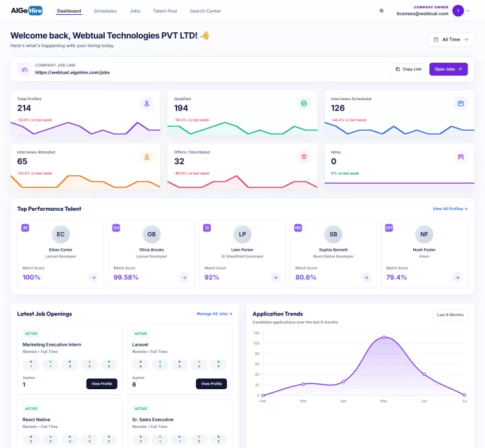This screenshot has height=448, width=485.
Task: Open the All Time date filter
Action: (x=451, y=39)
